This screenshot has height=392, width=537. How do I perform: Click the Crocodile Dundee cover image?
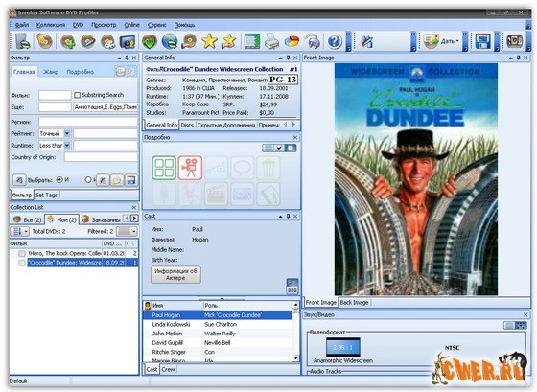(x=416, y=179)
